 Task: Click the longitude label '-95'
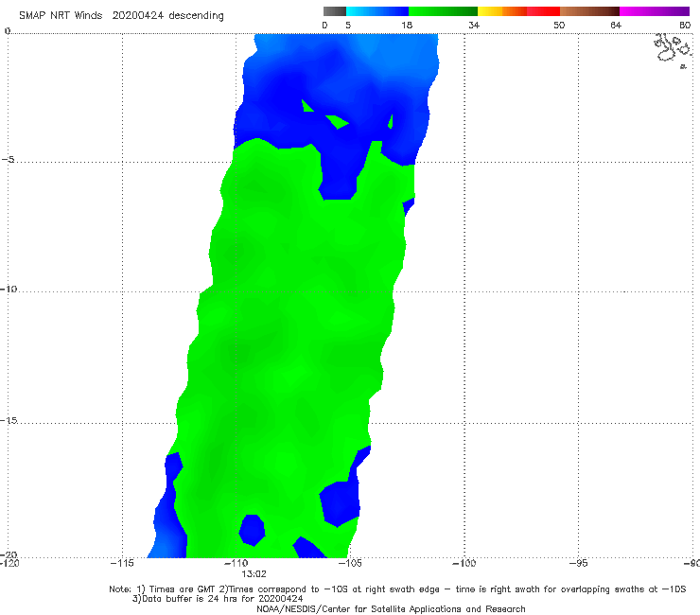pyautogui.click(x=578, y=563)
